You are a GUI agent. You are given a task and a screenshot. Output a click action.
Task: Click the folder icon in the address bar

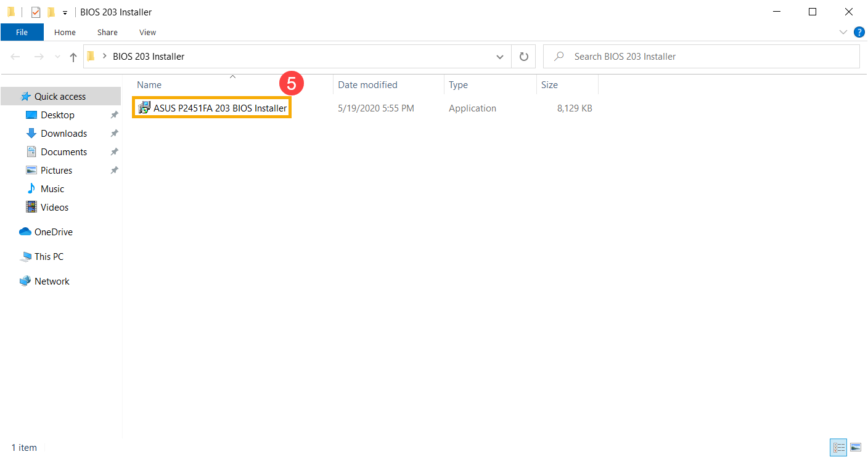click(x=91, y=57)
